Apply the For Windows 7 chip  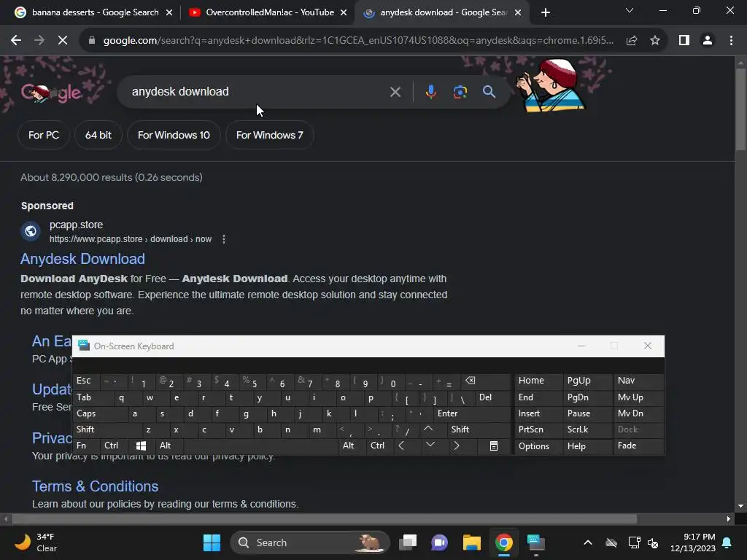point(270,135)
